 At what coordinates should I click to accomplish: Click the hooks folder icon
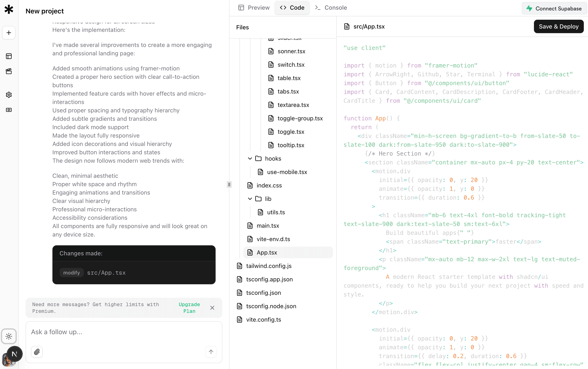(258, 159)
